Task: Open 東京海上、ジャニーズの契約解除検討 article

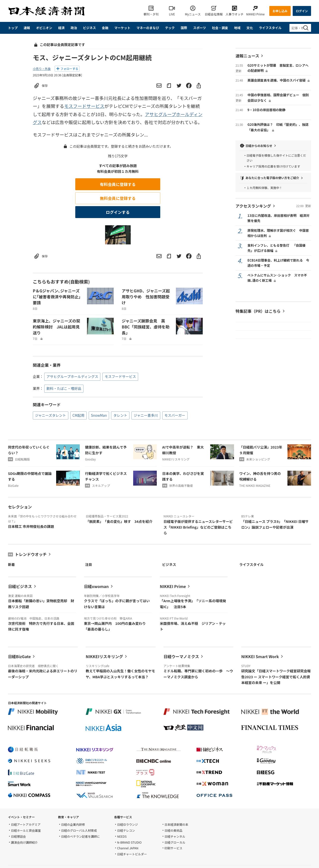Action: coord(57,327)
